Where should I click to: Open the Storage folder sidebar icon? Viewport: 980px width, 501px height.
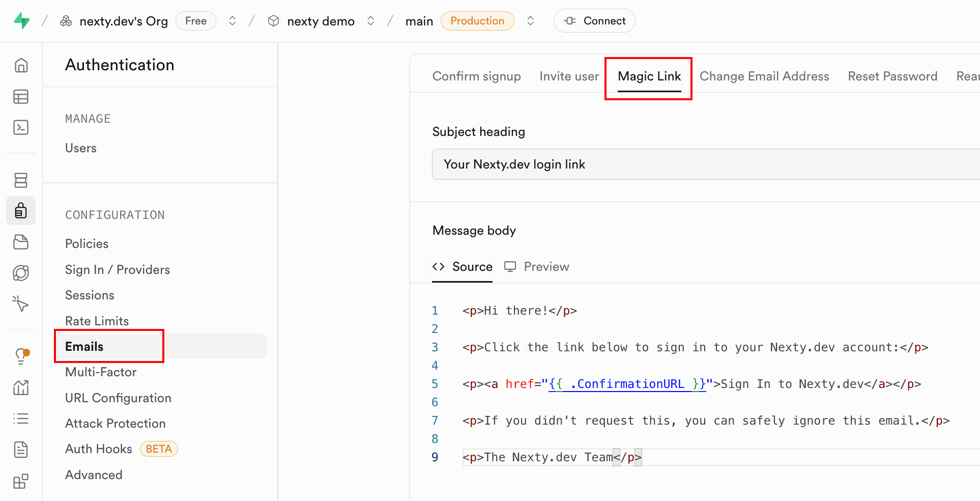(21, 242)
